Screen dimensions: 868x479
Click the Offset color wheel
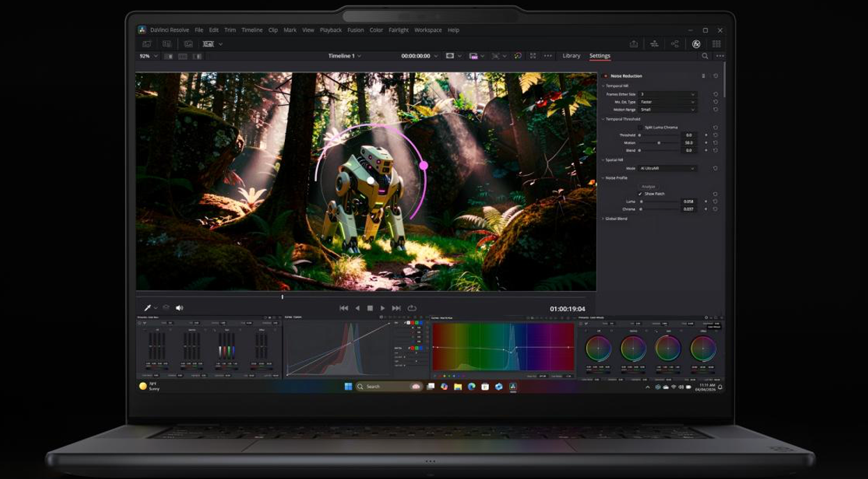point(703,347)
